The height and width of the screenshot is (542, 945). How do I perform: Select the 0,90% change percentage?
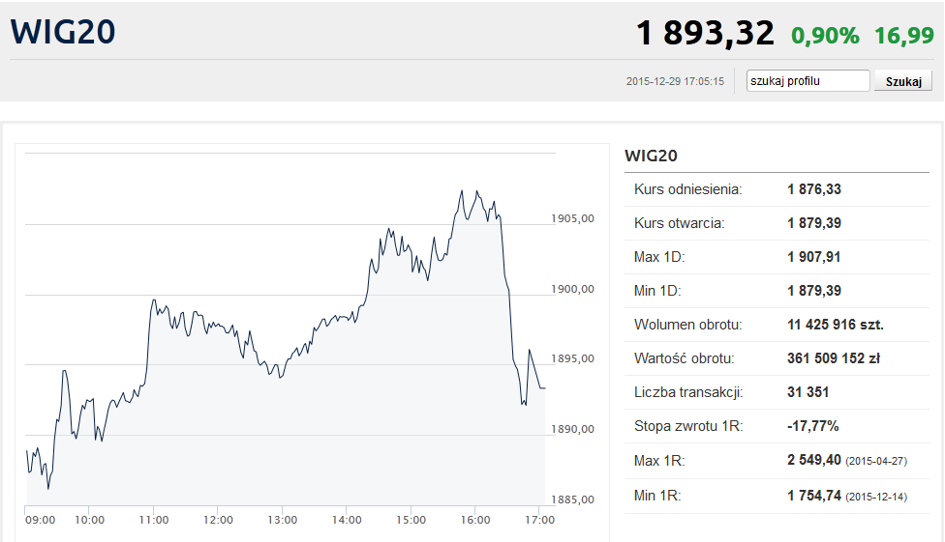tap(825, 36)
